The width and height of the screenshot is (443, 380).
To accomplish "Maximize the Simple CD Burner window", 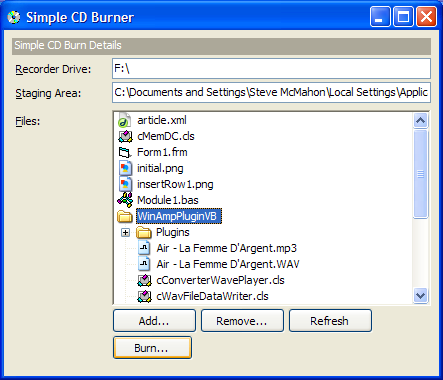I will point(403,16).
